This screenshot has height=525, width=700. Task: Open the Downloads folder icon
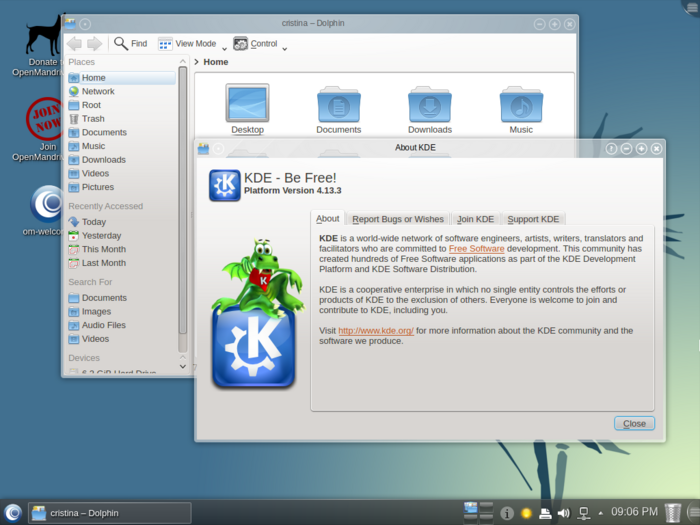click(430, 110)
